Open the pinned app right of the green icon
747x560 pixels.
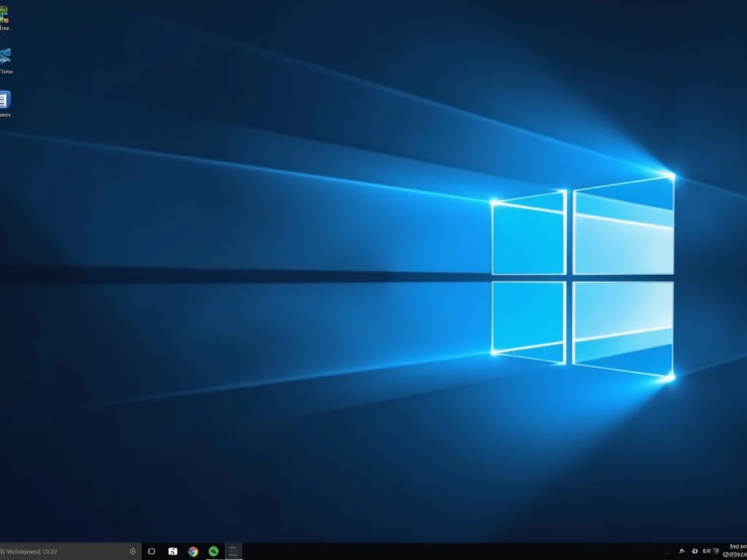tap(232, 551)
